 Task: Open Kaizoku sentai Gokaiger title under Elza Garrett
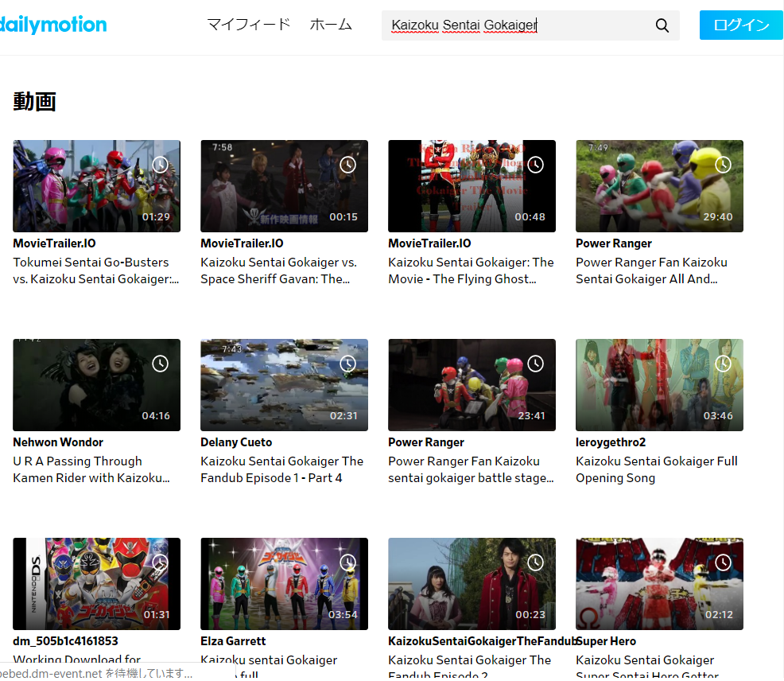coord(269,667)
